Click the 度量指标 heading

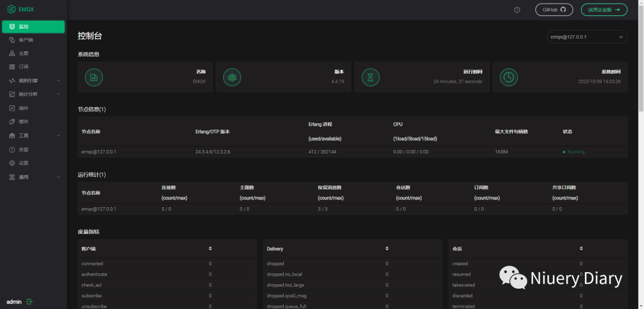point(88,232)
